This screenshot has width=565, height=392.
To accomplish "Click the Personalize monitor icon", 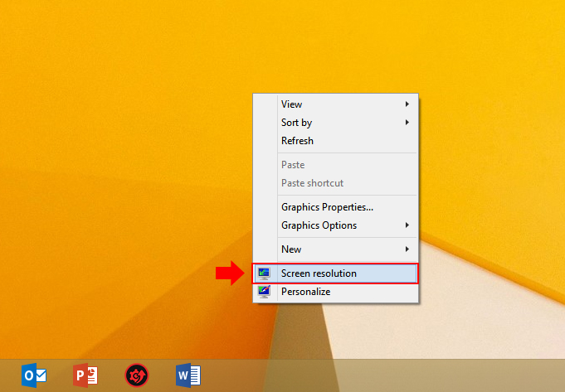I will pos(264,292).
